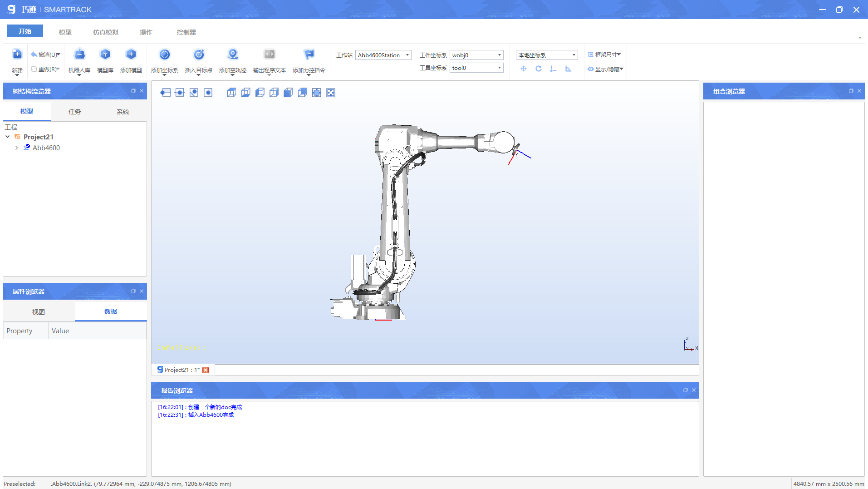The width and height of the screenshot is (868, 489).
Task: Select front face cube view icon
Action: [x=288, y=93]
